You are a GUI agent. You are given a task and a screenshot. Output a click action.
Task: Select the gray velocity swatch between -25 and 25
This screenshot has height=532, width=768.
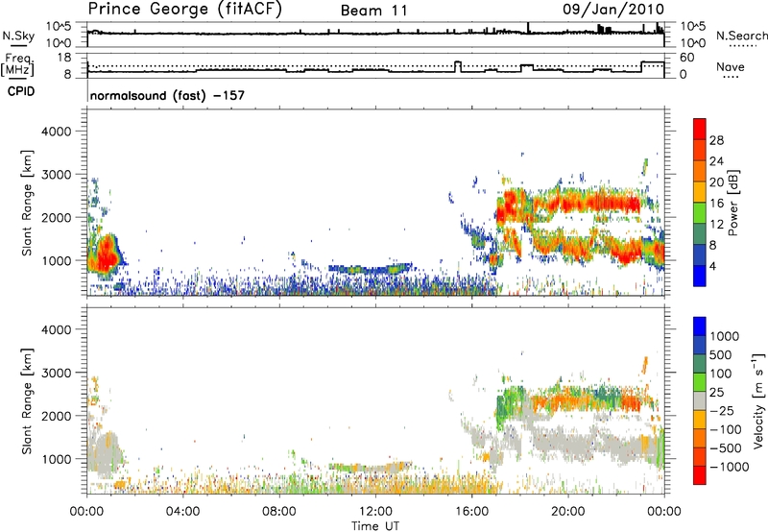(x=700, y=400)
